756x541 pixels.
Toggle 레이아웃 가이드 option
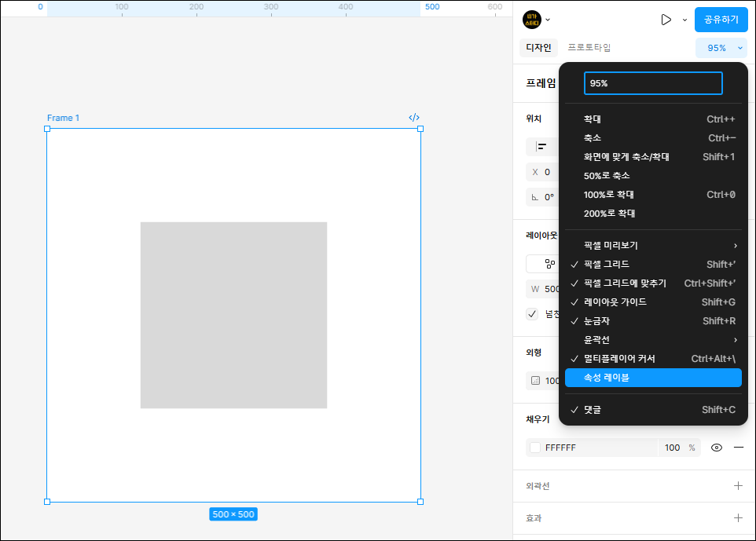pyautogui.click(x=653, y=302)
